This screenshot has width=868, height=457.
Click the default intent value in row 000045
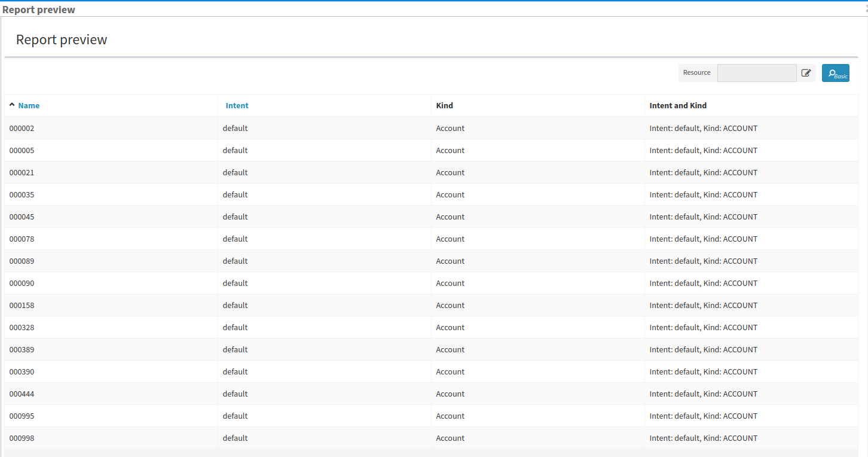[235, 217]
